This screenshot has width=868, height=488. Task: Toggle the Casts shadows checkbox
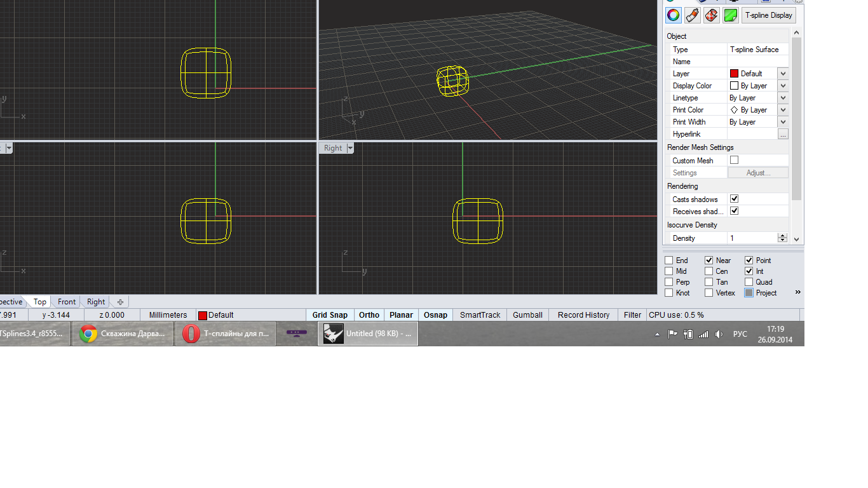(734, 199)
